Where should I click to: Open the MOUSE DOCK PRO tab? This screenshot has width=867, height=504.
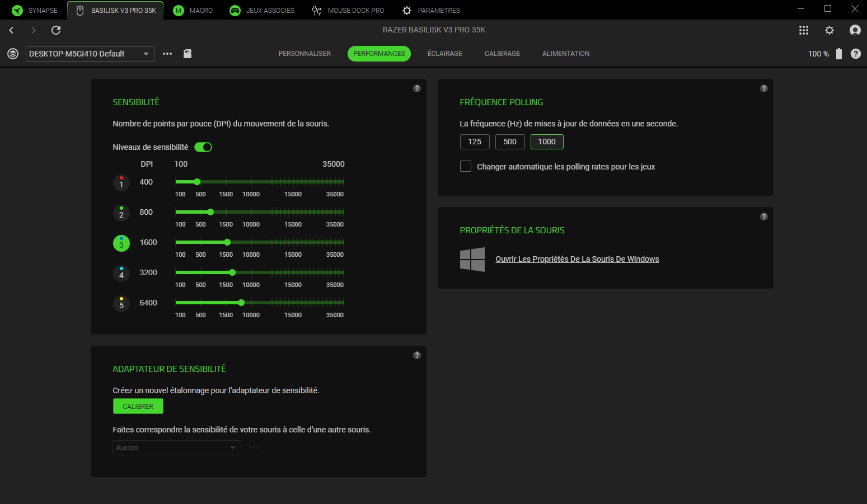(348, 11)
